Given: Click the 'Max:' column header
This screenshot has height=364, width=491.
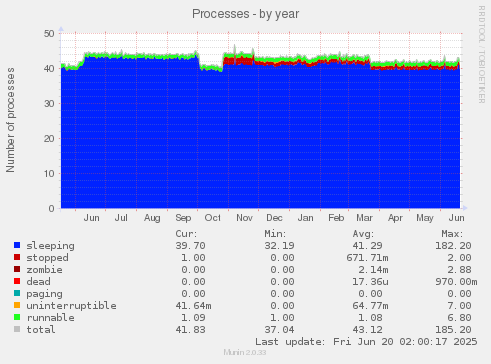Looking at the screenshot, I should [452, 234].
